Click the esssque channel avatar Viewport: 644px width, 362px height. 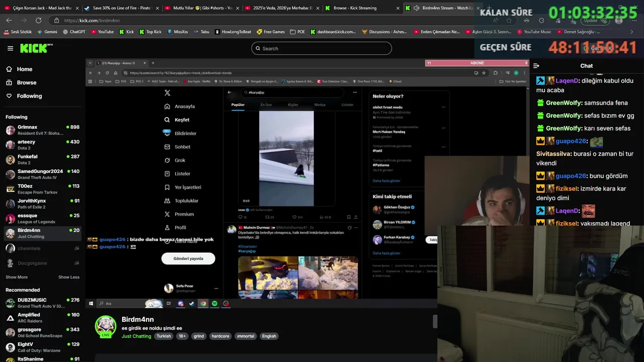pyautogui.click(x=10, y=219)
